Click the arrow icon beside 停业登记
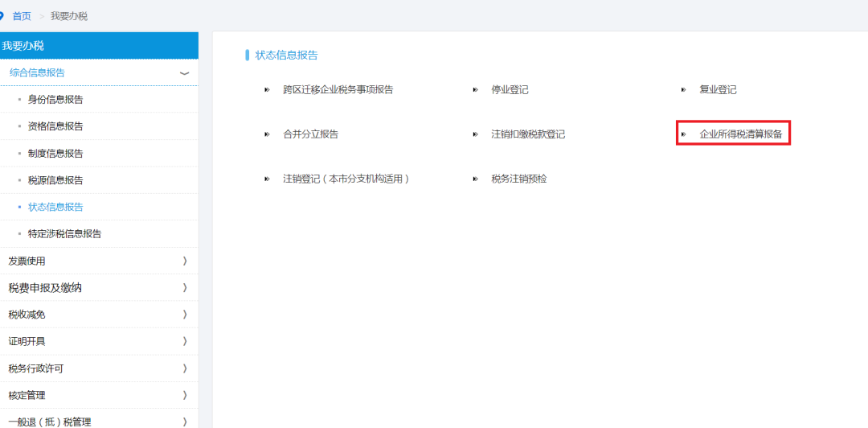868x428 pixels. [475, 89]
